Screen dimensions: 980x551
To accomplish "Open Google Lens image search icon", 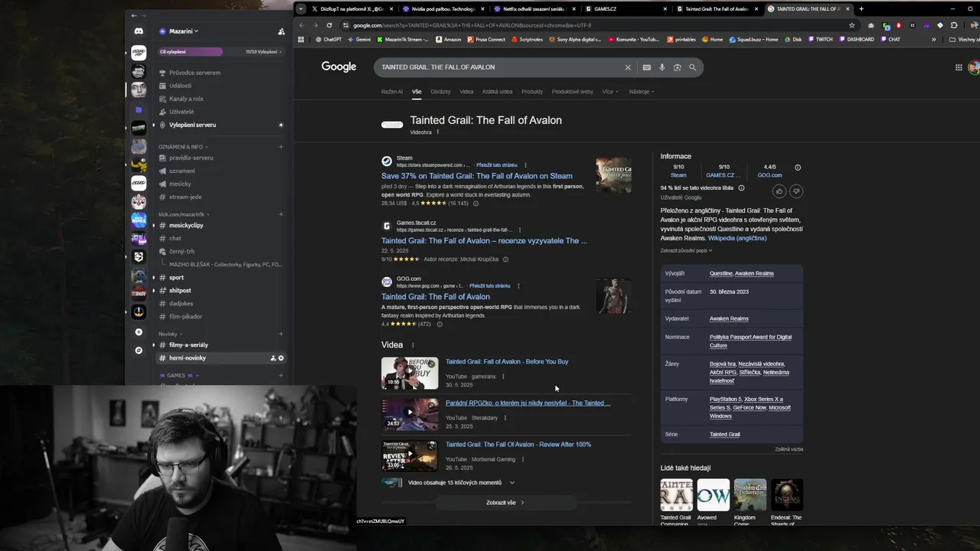I will click(677, 67).
